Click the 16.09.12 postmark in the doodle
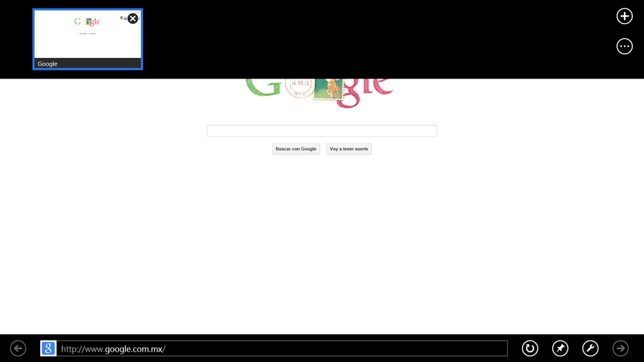Viewport: 644px width, 362px height. [x=300, y=88]
